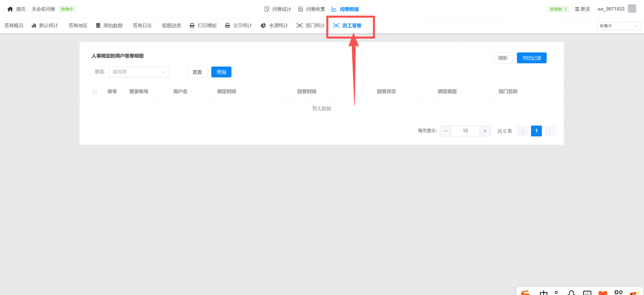This screenshot has width=644, height=295.
Task: Open the 更多 menu
Action: tap(582, 9)
